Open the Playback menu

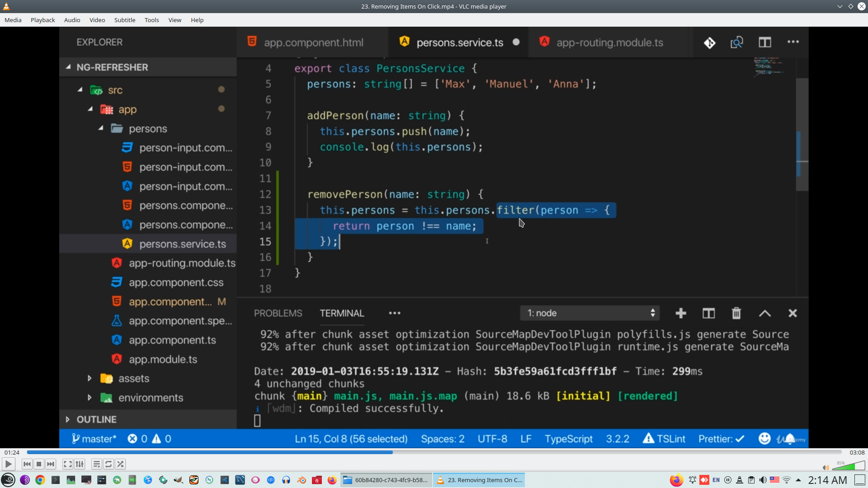(x=43, y=20)
